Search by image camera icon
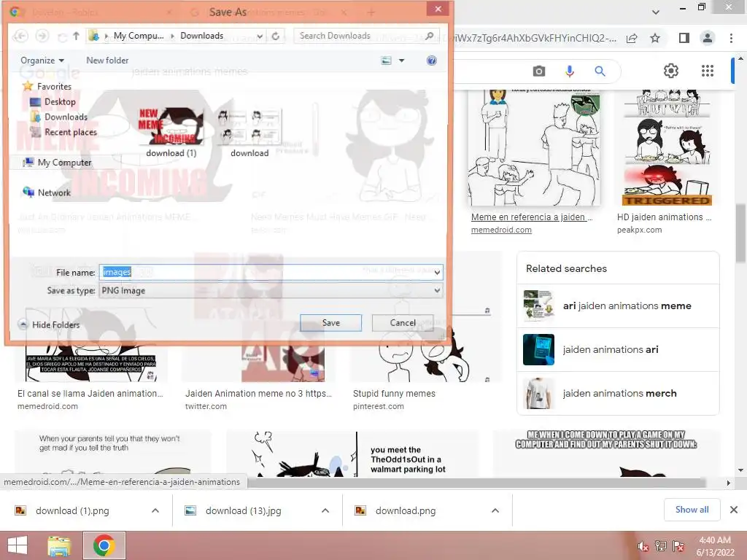747x560 pixels. (x=539, y=71)
